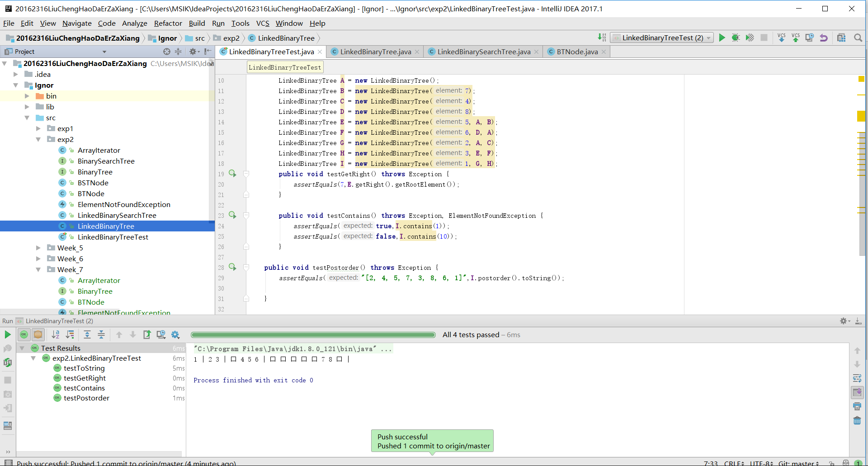Click the Git: master branch status widget
868x466 pixels.
click(x=799, y=463)
